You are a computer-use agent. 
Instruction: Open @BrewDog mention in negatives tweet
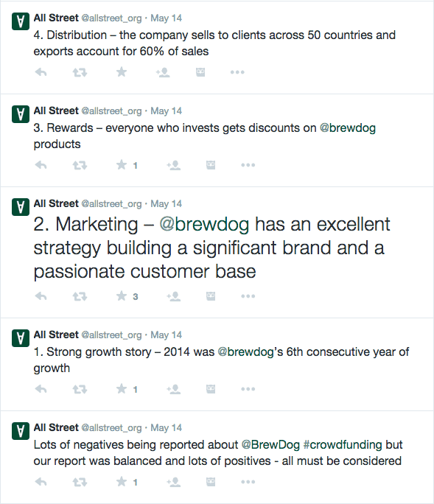(270, 444)
